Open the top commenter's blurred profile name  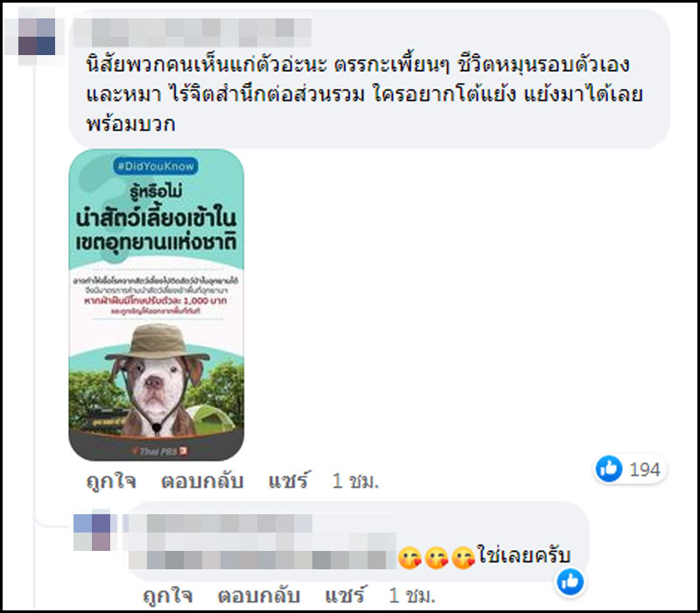(192, 32)
